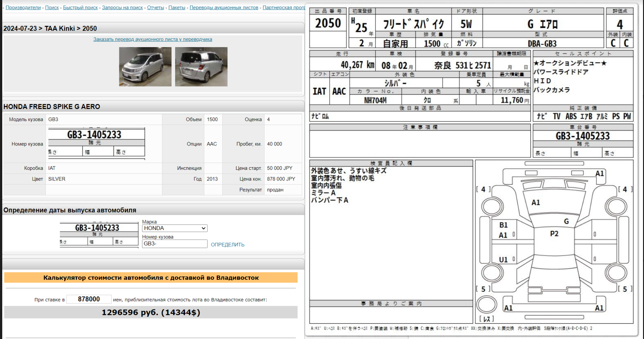
Task: Open the Быстрый поиск link
Action: coord(80,7)
